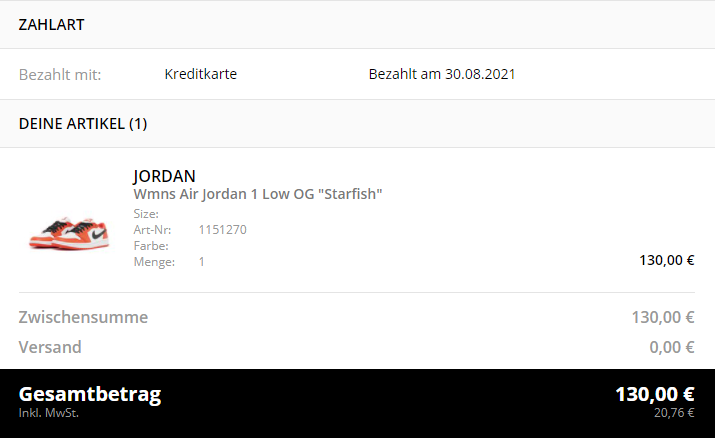Select the VAT amount 20,76 €

[x=674, y=413]
